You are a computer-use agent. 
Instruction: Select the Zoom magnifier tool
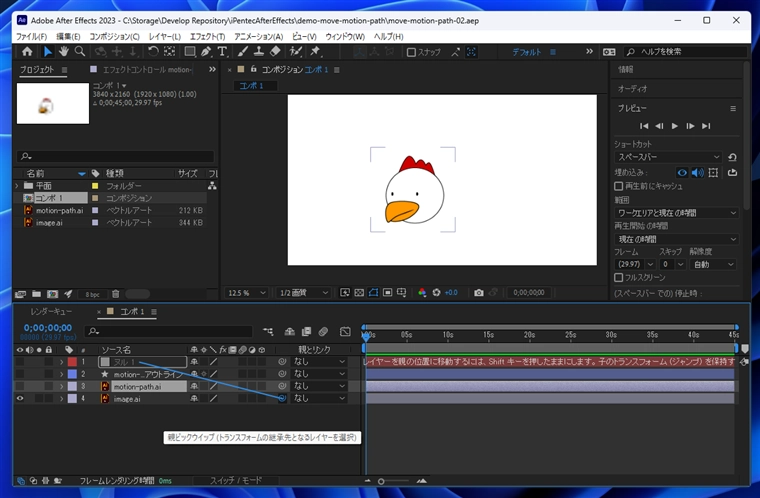(80, 52)
